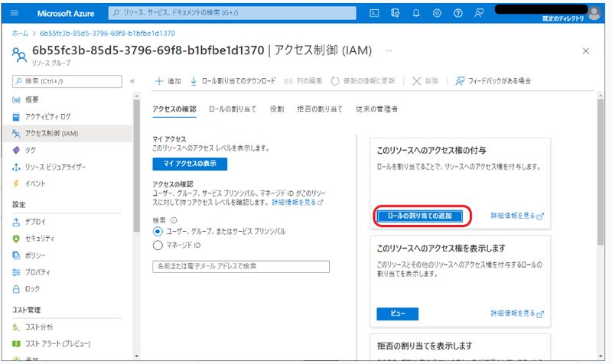
Task: Click the sidebar 検索 (Ctrl+/) field
Action: (67, 81)
